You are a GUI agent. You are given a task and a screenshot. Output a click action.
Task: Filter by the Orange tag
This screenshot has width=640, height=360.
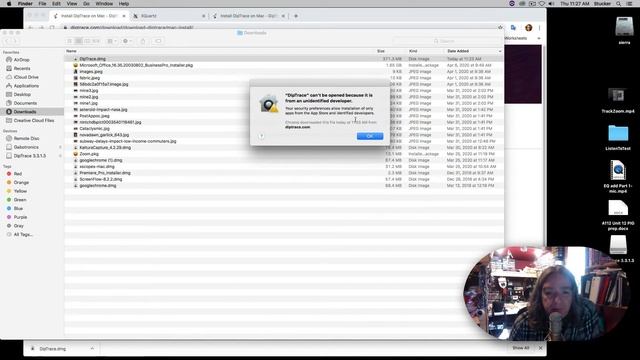click(21, 182)
